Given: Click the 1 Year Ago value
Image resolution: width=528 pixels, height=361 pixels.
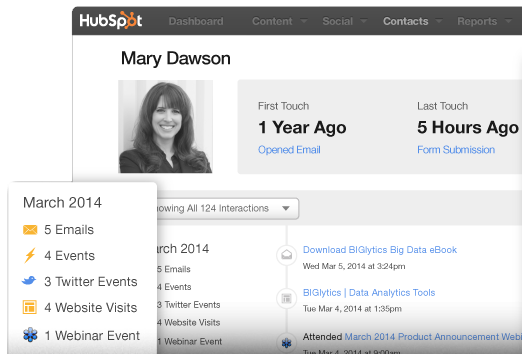Looking at the screenshot, I should coord(302,128).
